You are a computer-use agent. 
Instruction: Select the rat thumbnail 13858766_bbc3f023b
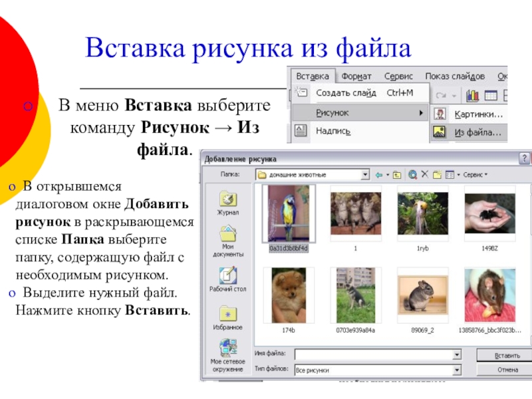490,295
